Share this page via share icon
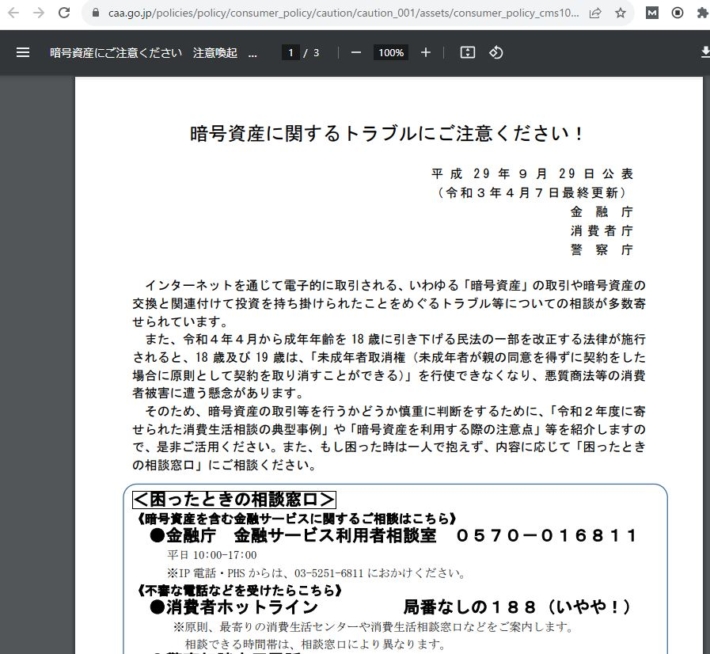The height and width of the screenshot is (654, 710). (x=595, y=13)
